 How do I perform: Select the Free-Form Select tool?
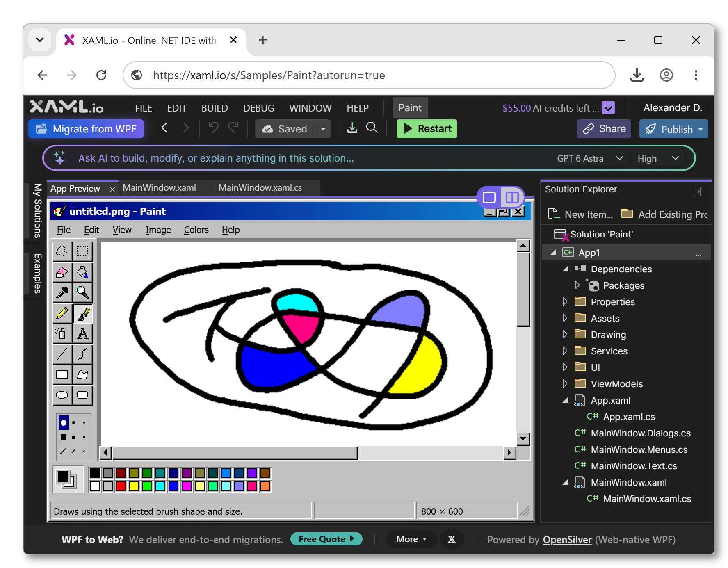pyautogui.click(x=62, y=251)
